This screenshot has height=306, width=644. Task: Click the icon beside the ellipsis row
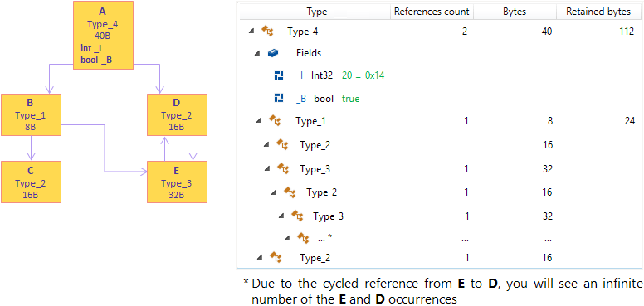coord(303,237)
